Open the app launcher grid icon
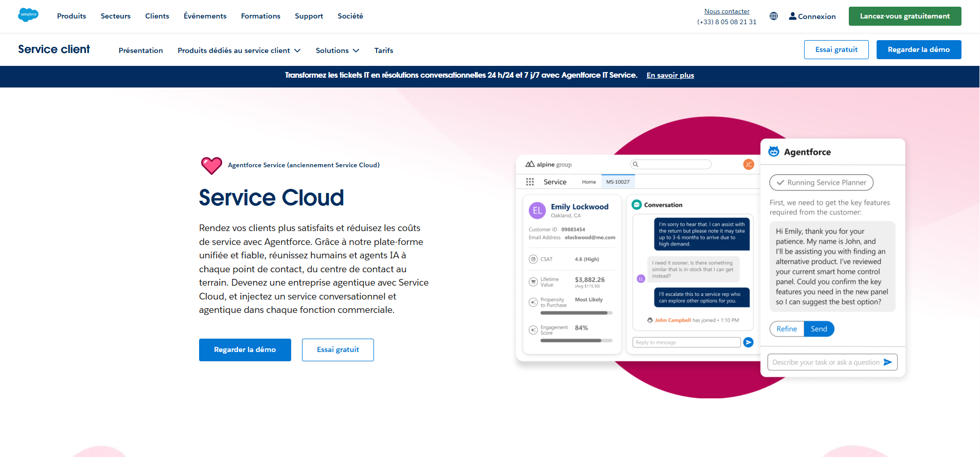Image resolution: width=980 pixels, height=457 pixels. [530, 182]
